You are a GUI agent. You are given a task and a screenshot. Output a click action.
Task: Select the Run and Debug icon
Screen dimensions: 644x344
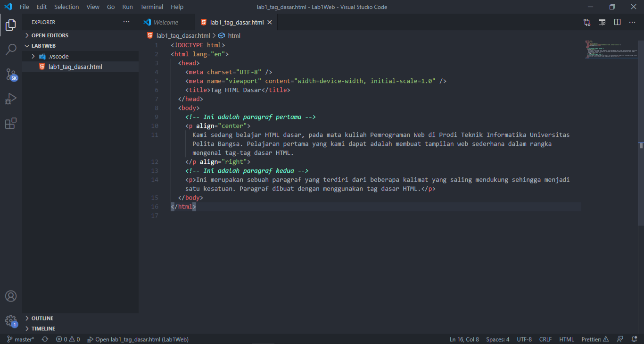11,98
